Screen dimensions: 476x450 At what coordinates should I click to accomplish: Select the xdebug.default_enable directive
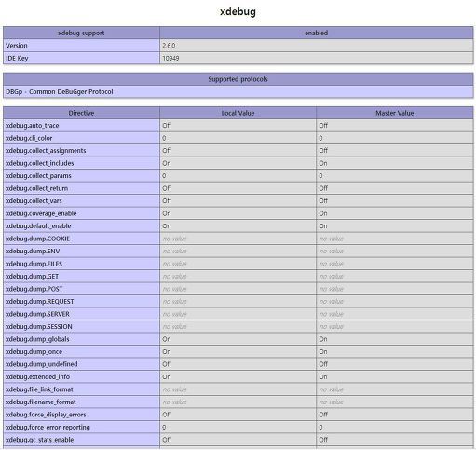tap(38, 226)
